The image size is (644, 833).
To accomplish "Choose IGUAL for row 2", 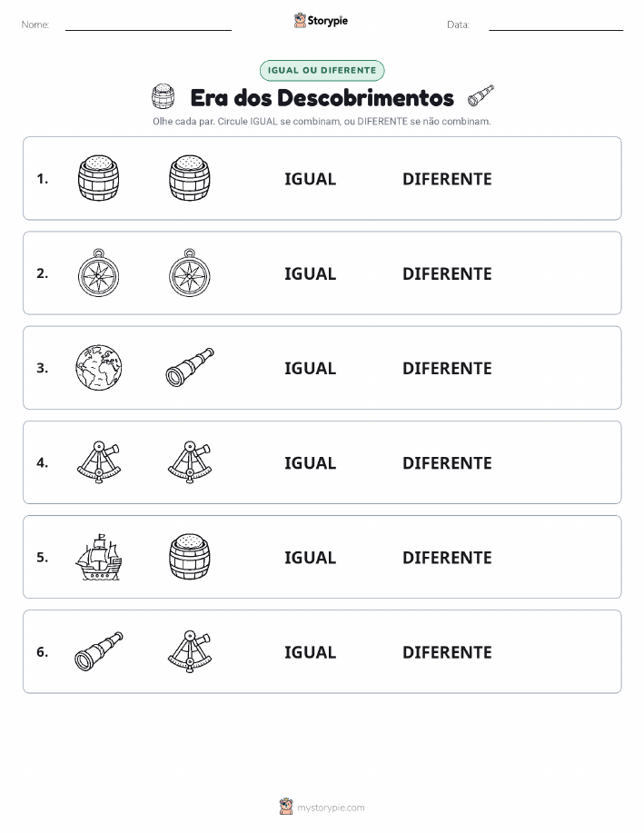I will tap(311, 273).
